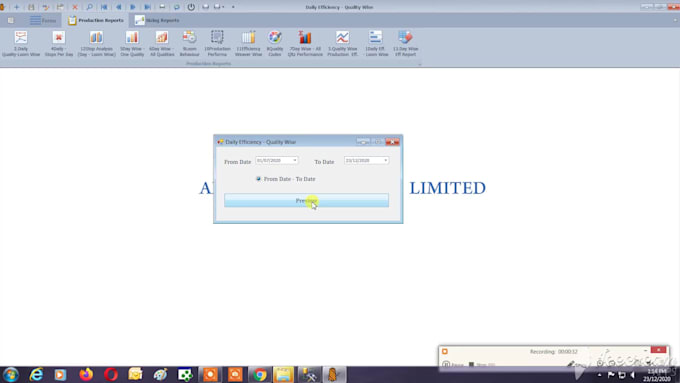Show hidden system tray icons
The image size is (680, 383).
[599, 375]
